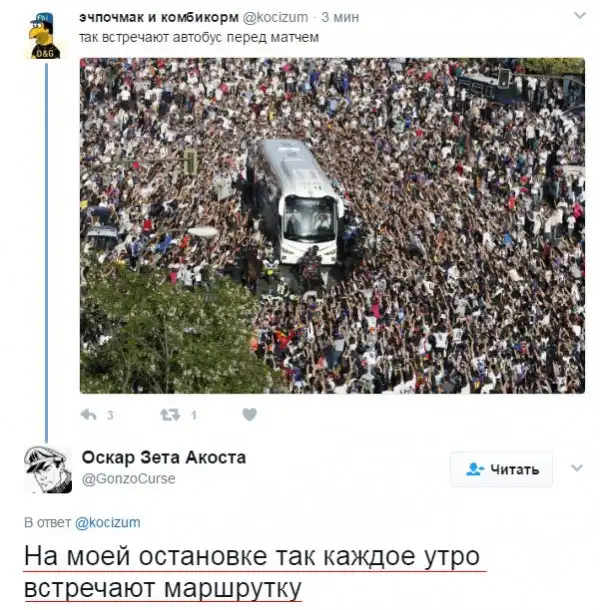Click the reply arrow icon under the tweet

88,415
